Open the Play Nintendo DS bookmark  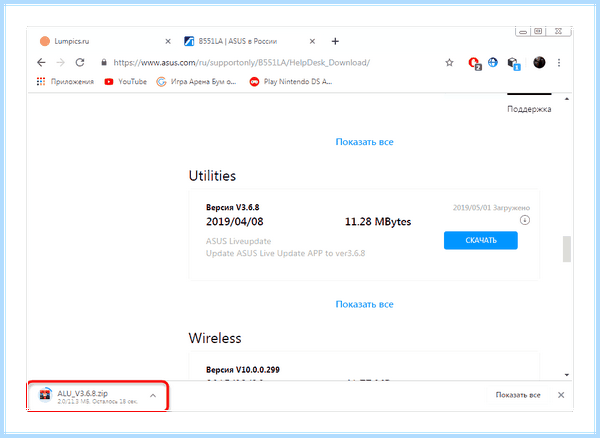[x=290, y=81]
